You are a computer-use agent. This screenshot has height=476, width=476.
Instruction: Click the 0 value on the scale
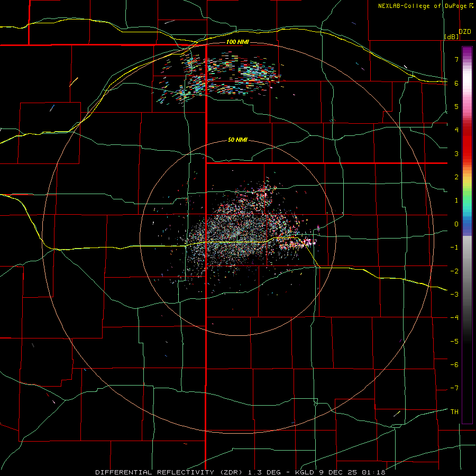(456, 224)
